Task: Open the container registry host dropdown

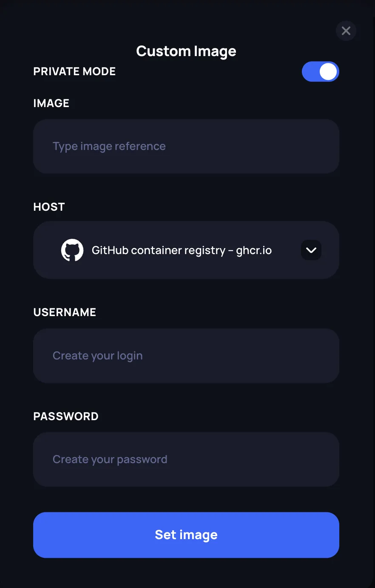Action: (186, 250)
